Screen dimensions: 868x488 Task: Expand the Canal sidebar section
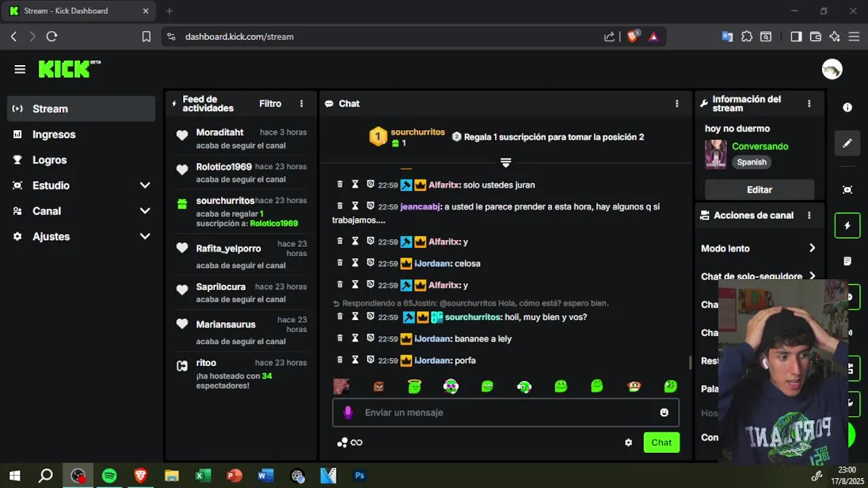click(x=81, y=211)
